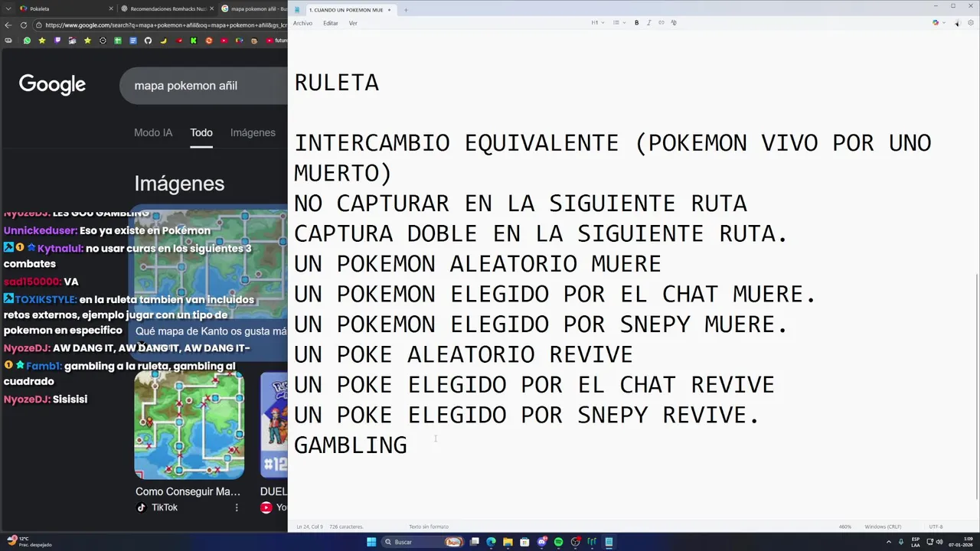Open Microsoft Edge from the taskbar
Image resolution: width=980 pixels, height=551 pixels.
click(491, 542)
